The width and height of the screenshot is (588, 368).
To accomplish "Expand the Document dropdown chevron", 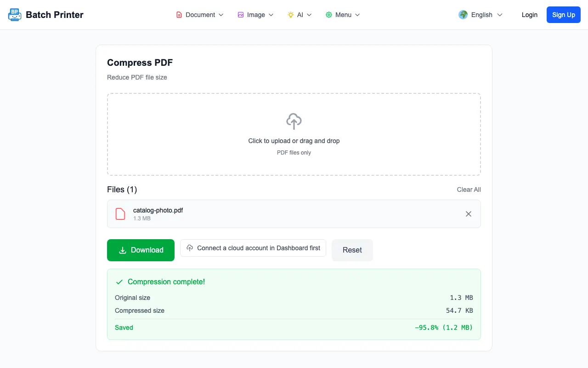I will 221,15.
